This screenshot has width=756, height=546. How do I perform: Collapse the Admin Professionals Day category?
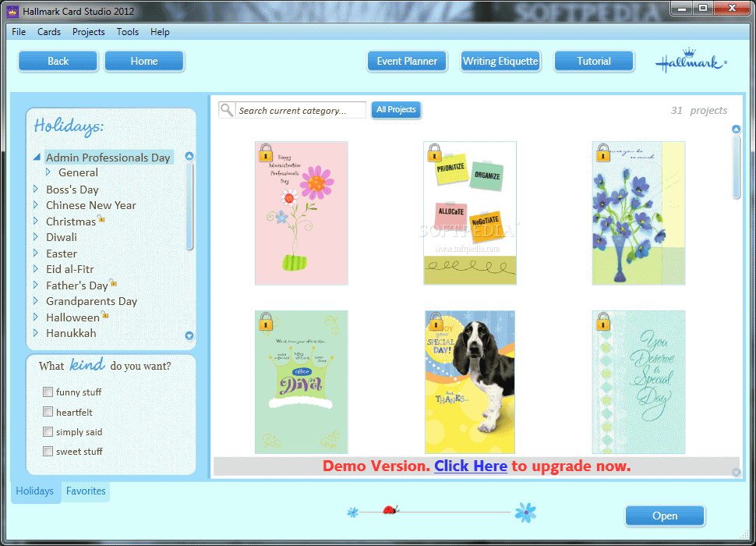point(37,157)
